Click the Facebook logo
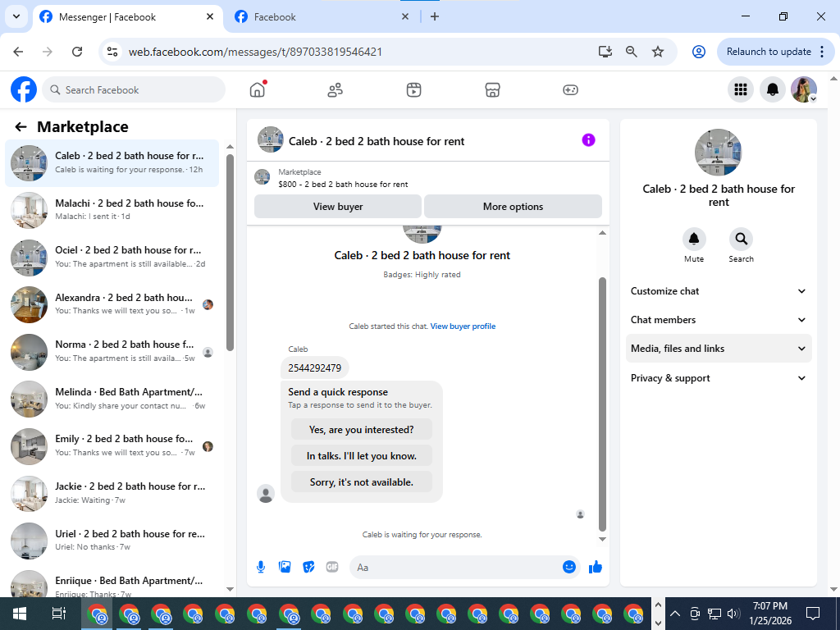 24,89
